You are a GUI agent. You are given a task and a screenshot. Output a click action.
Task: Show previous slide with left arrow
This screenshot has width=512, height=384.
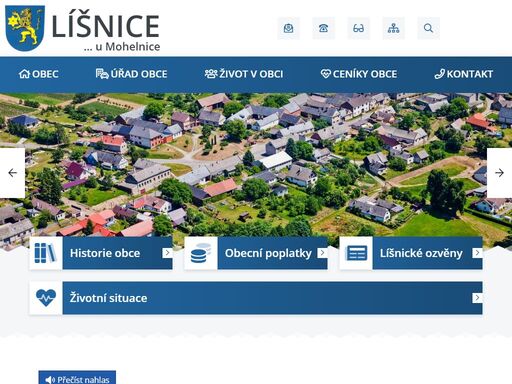coord(12,173)
